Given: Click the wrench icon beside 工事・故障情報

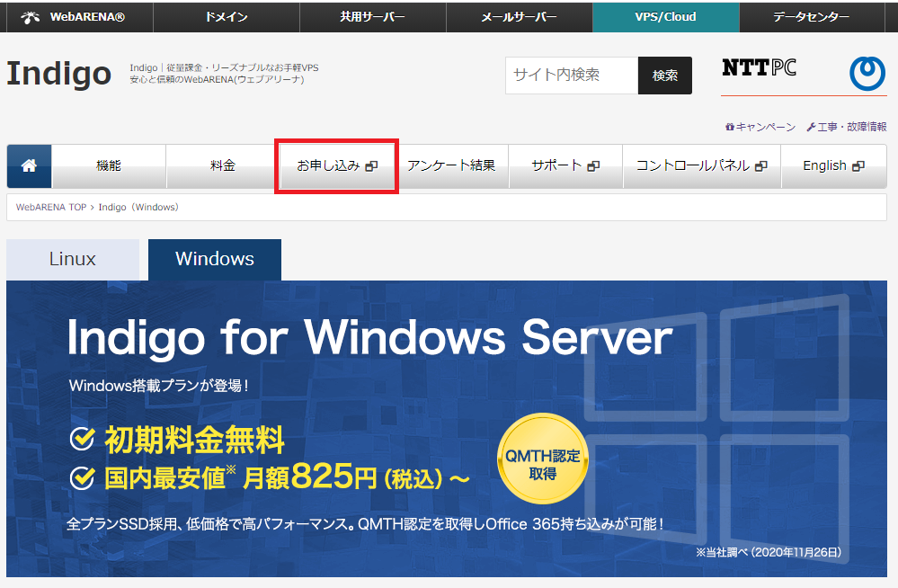Looking at the screenshot, I should click(x=811, y=127).
